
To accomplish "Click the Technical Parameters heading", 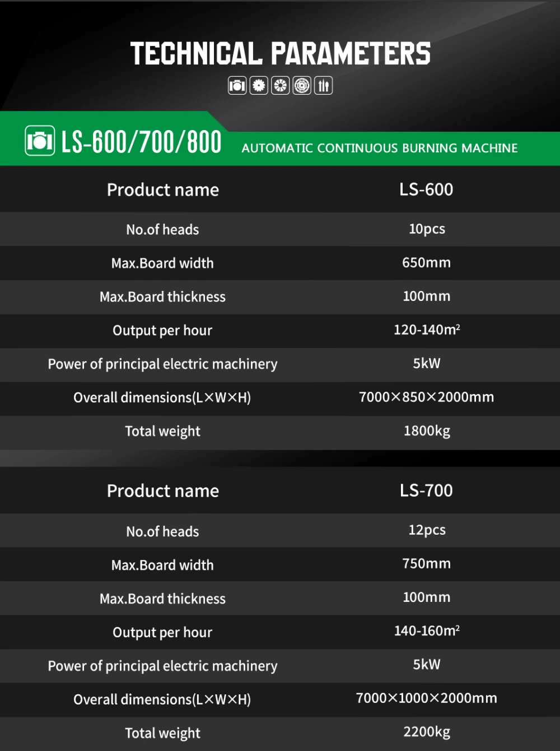I will 280,54.
